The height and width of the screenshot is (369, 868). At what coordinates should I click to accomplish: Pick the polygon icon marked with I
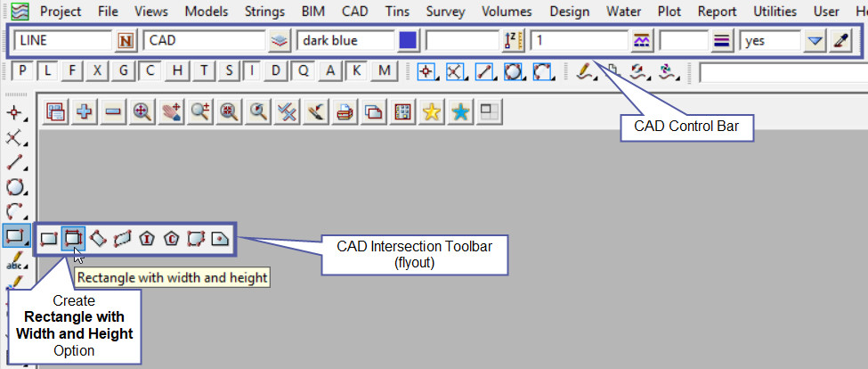[x=147, y=239]
